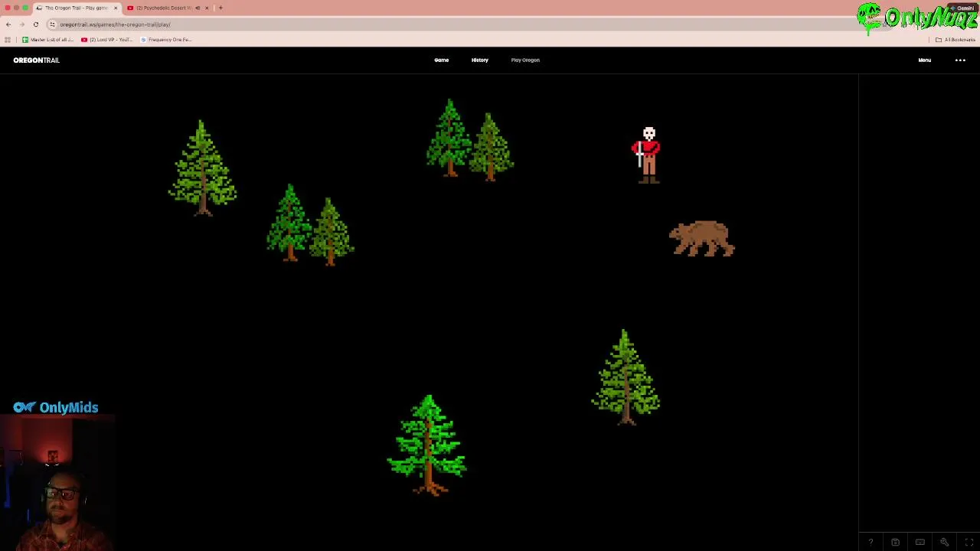Open the emulator settings wrench icon

(x=945, y=543)
